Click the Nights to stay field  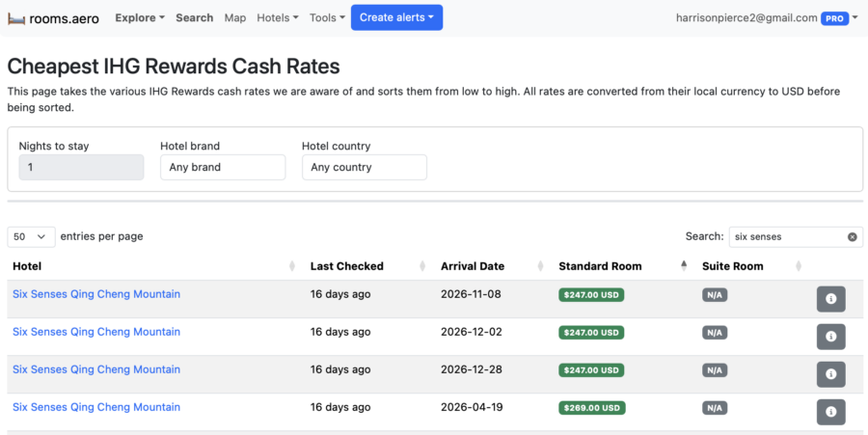[81, 167]
